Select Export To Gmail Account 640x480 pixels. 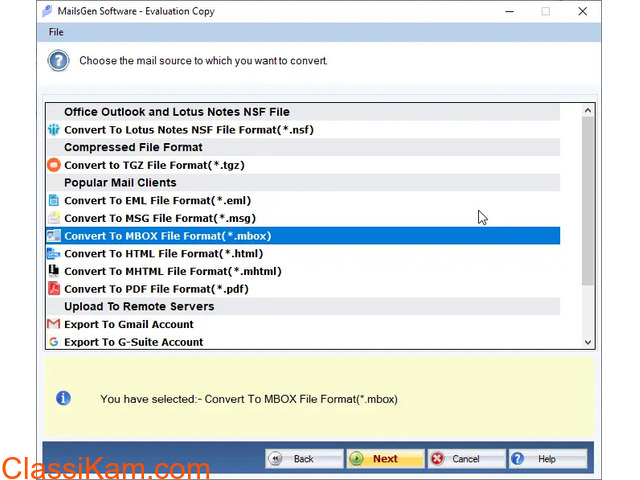coord(302,324)
